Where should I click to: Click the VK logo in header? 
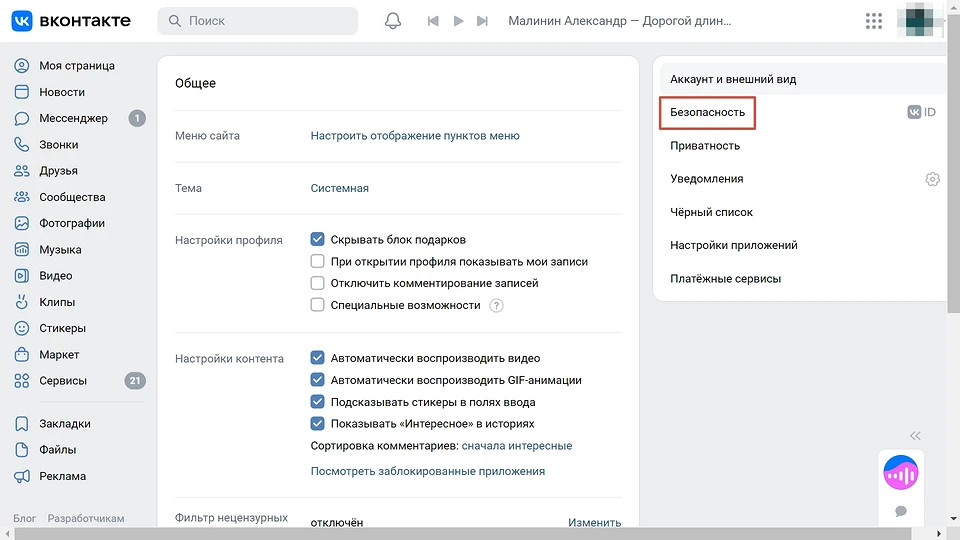click(71, 21)
